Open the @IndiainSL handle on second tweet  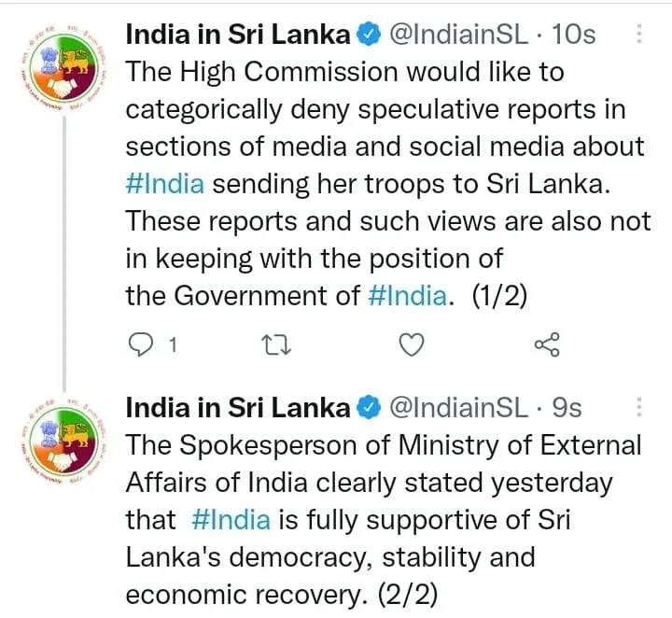tap(458, 408)
